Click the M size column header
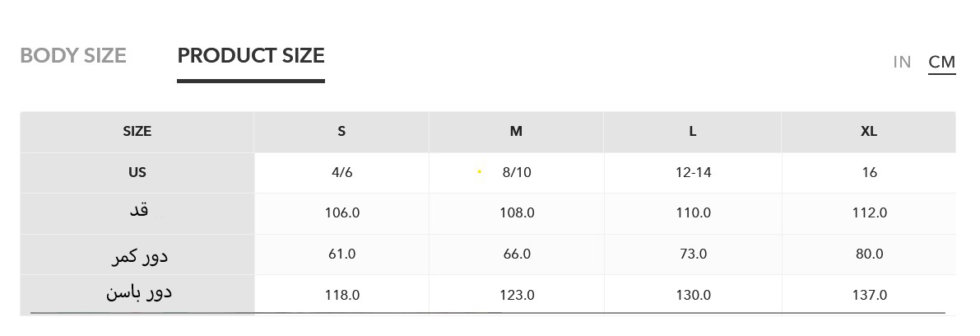980x336 pixels. tap(516, 132)
